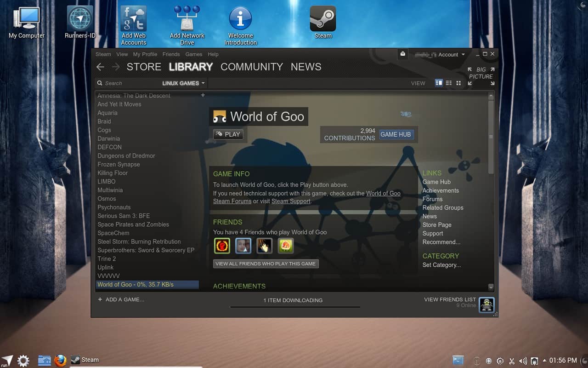Click the friends list avatar icon
Image resolution: width=588 pixels, height=368 pixels.
486,305
